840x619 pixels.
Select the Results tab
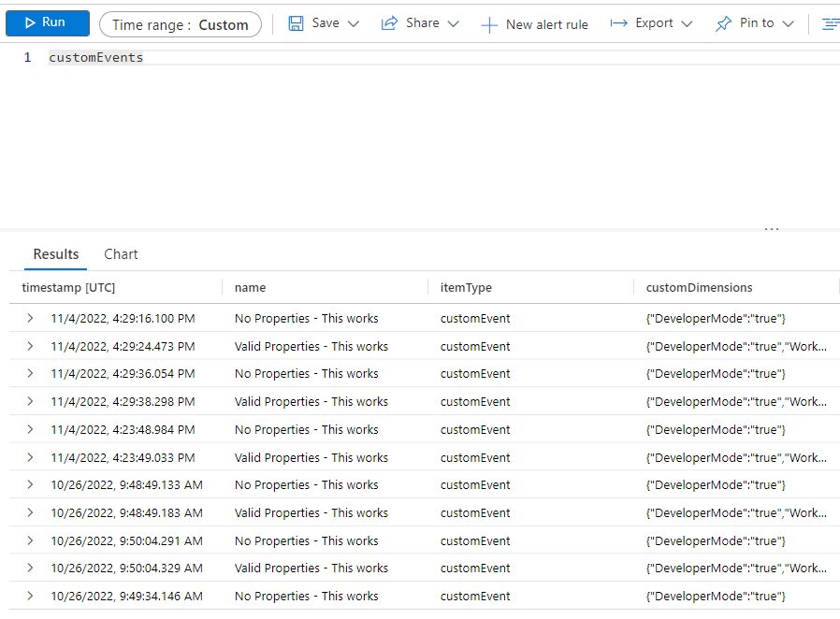click(x=55, y=253)
